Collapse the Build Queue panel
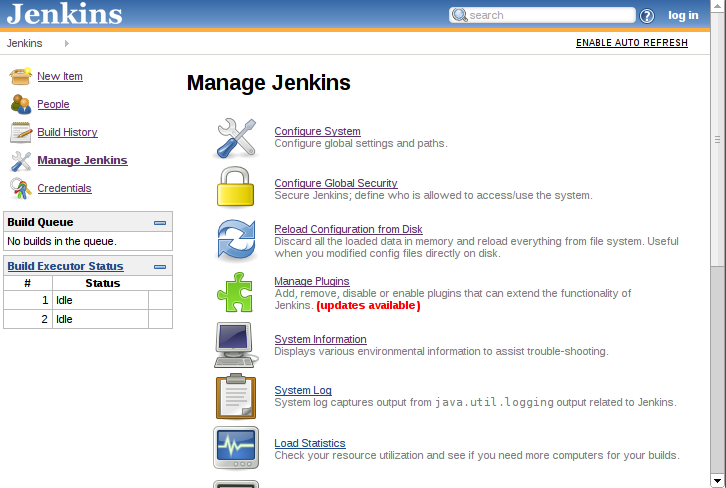726x488 pixels. click(160, 223)
